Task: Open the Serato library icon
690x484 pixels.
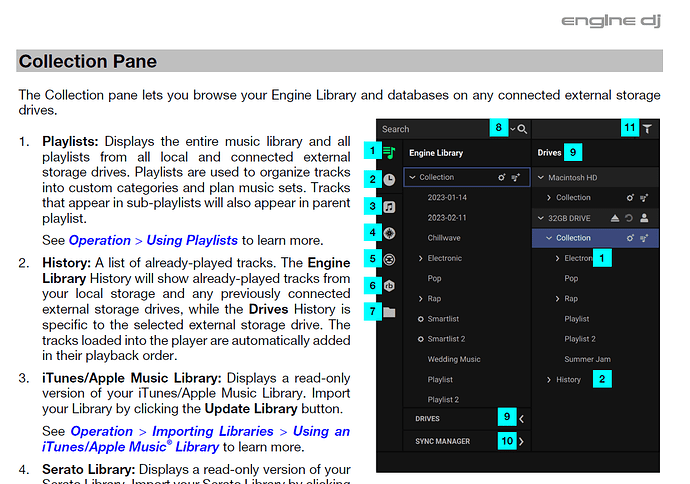Action: pos(389,233)
